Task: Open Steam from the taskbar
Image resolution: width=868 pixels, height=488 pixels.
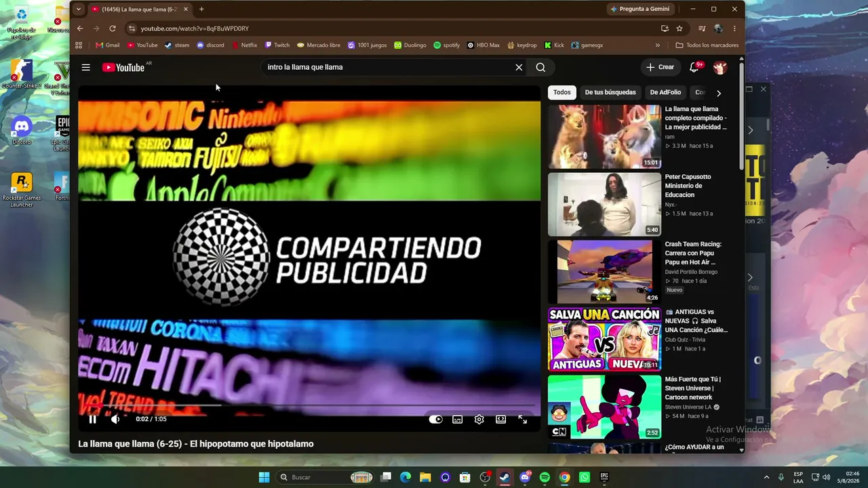Action: click(x=505, y=477)
